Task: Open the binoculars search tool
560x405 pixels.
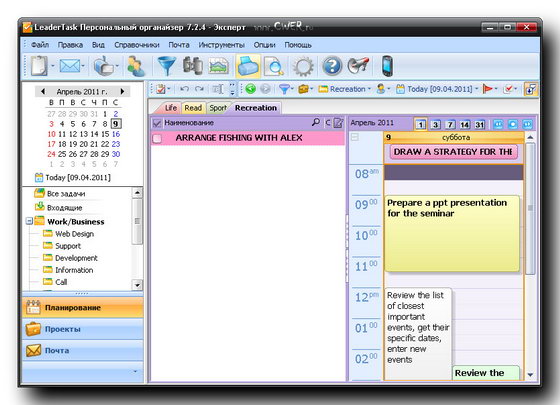Action: coord(193,66)
